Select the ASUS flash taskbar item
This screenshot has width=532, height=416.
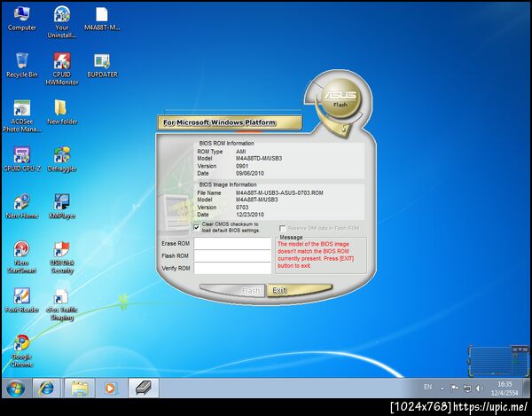(143, 389)
